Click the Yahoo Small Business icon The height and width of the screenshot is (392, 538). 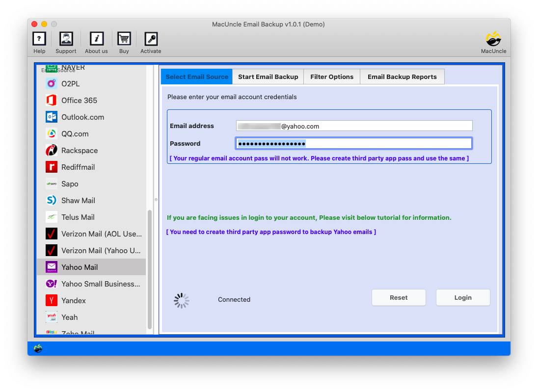click(x=51, y=284)
